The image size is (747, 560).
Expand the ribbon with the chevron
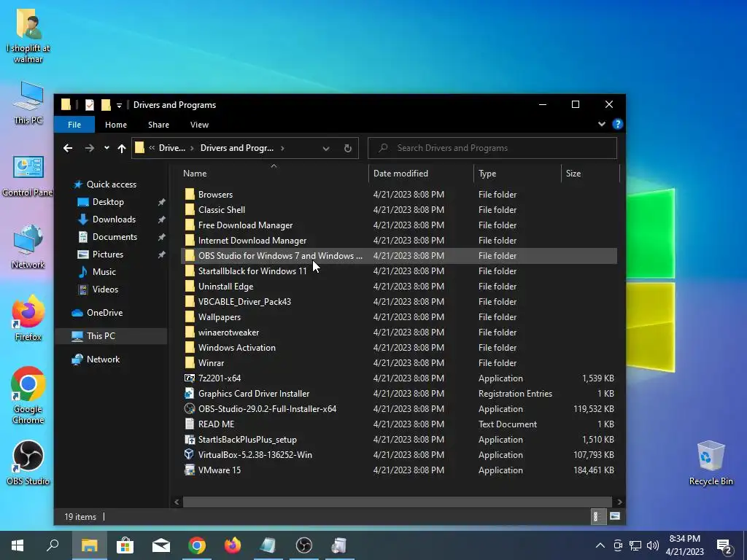tap(602, 124)
